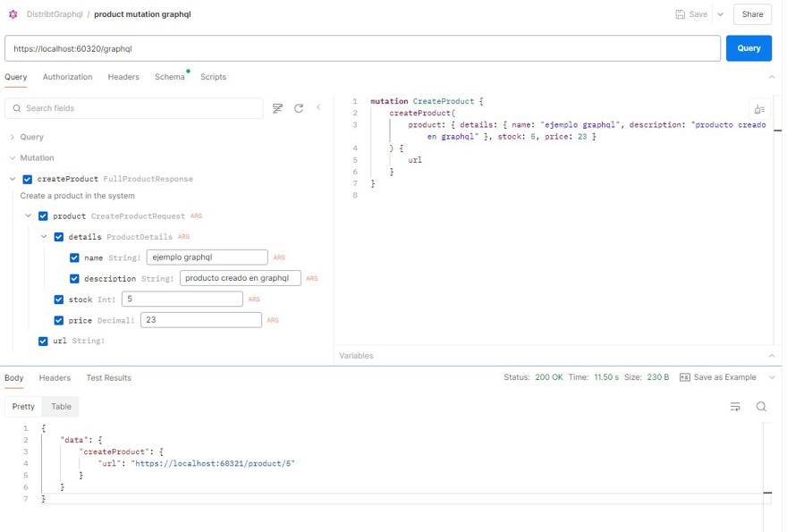Collapse the product argument chevron
The width and height of the screenshot is (787, 532).
coord(28,215)
